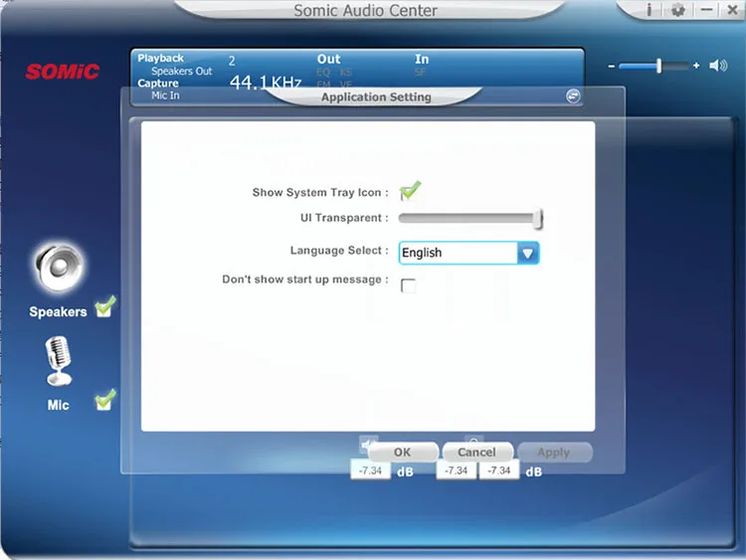Click the Apply button
The width and height of the screenshot is (746, 560).
(554, 452)
